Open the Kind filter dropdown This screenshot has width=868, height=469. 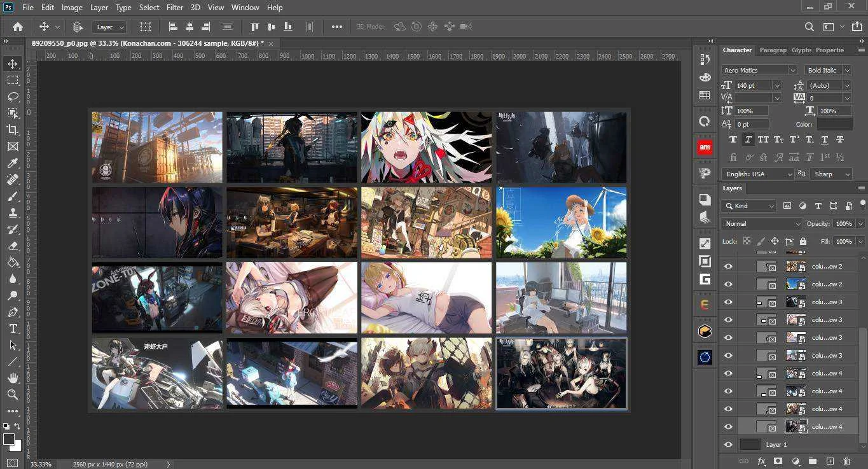click(749, 206)
